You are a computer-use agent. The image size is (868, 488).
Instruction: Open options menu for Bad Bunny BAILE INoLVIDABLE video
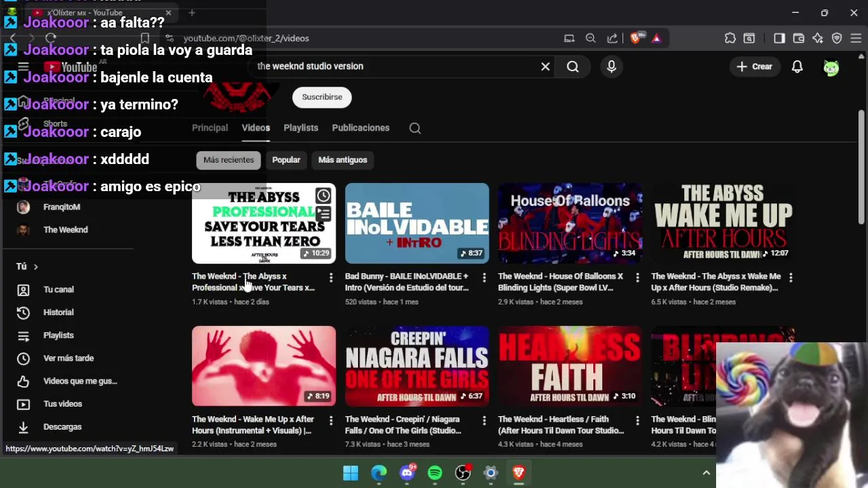point(484,277)
